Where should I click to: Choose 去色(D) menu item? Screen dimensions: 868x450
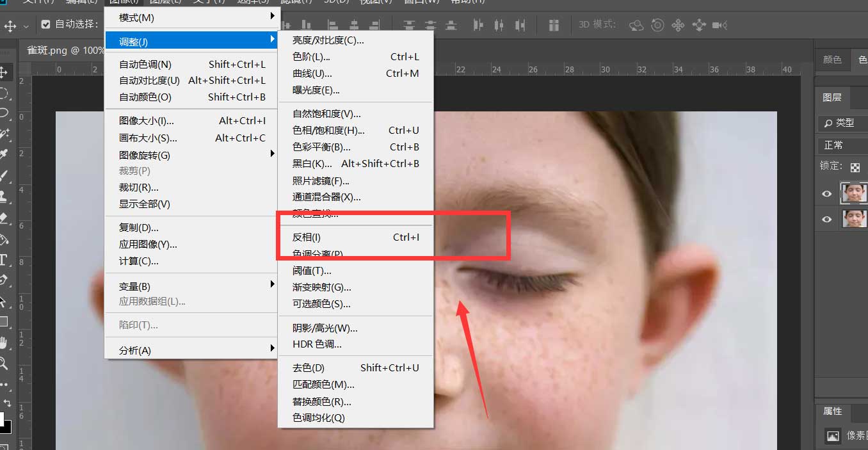pos(356,367)
